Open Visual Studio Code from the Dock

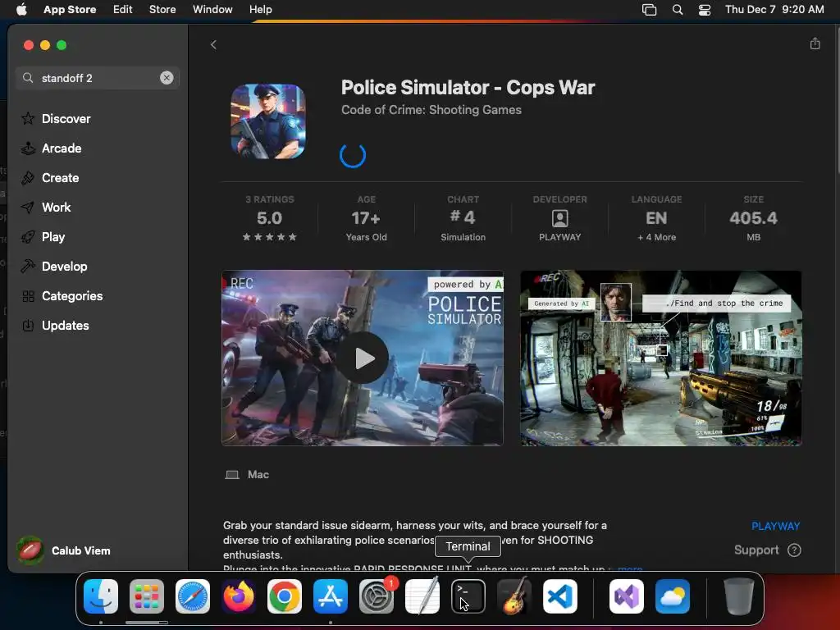(560, 596)
